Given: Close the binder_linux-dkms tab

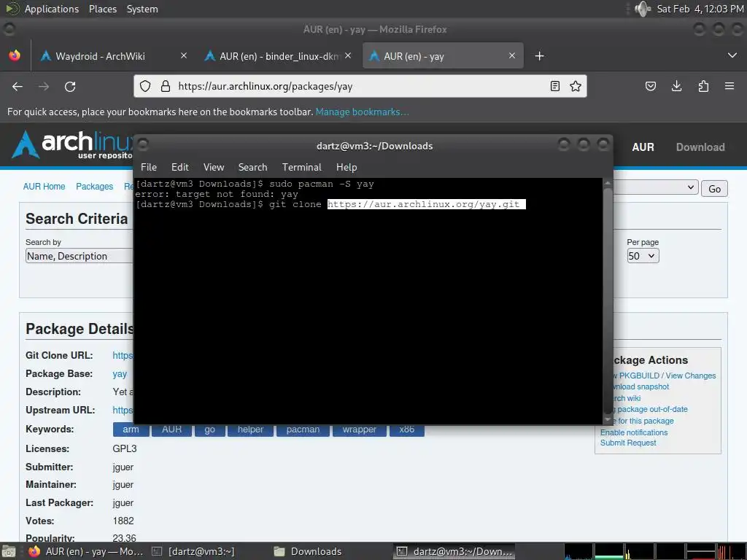Looking at the screenshot, I should tap(348, 55).
